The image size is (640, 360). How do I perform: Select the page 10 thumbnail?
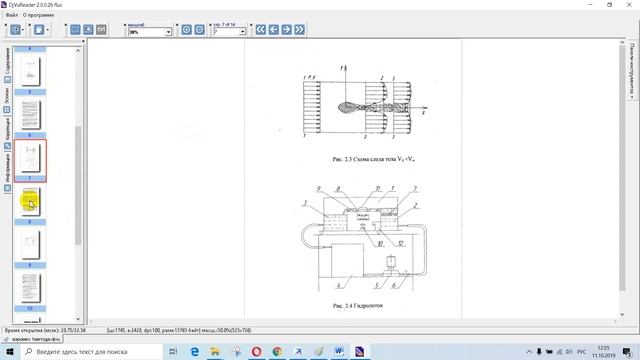[x=30, y=288]
